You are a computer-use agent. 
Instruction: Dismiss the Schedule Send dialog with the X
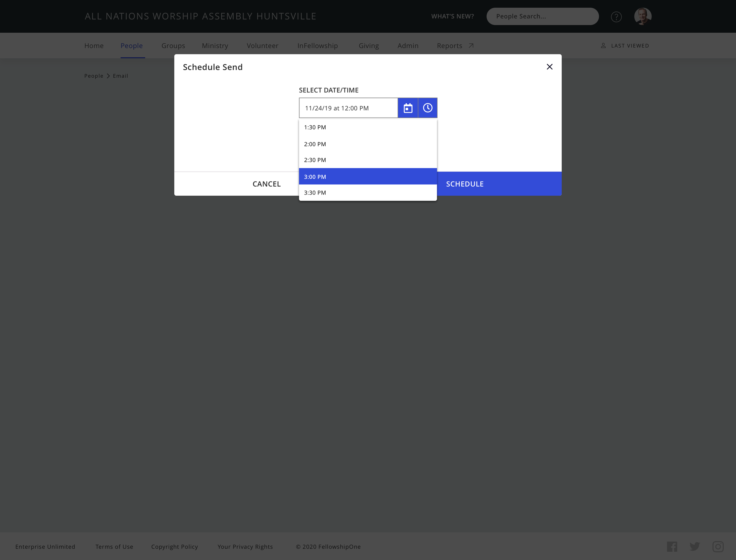tap(549, 67)
